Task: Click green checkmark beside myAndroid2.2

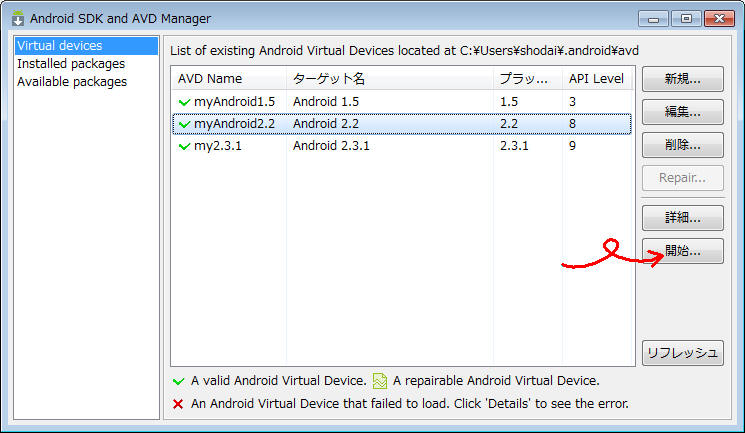Action: [184, 124]
